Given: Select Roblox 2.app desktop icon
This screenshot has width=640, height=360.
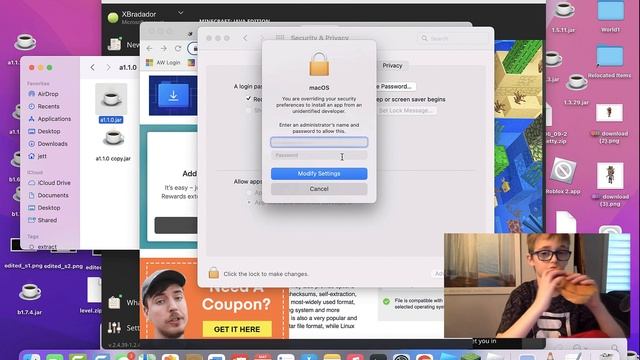Looking at the screenshot, I should (x=564, y=176).
